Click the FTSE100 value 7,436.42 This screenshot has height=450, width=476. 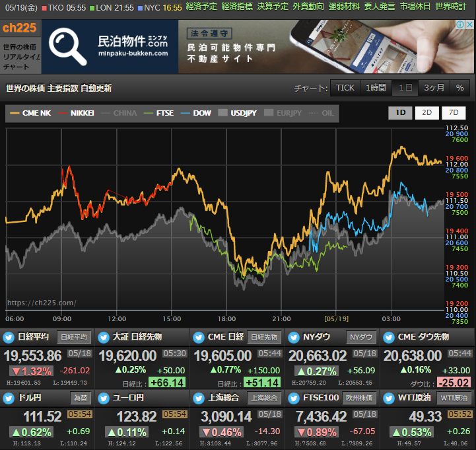pyautogui.click(x=322, y=416)
